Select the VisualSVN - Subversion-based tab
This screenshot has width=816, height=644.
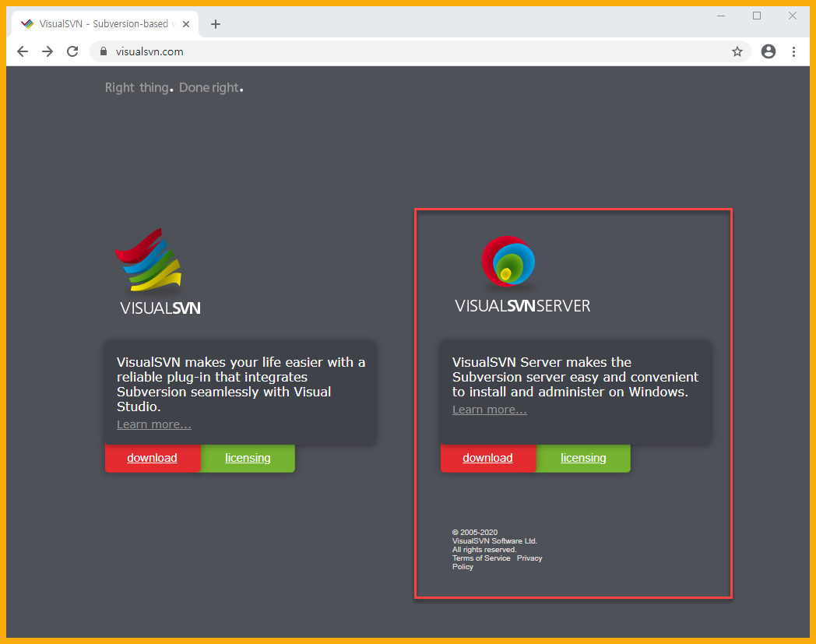point(104,24)
